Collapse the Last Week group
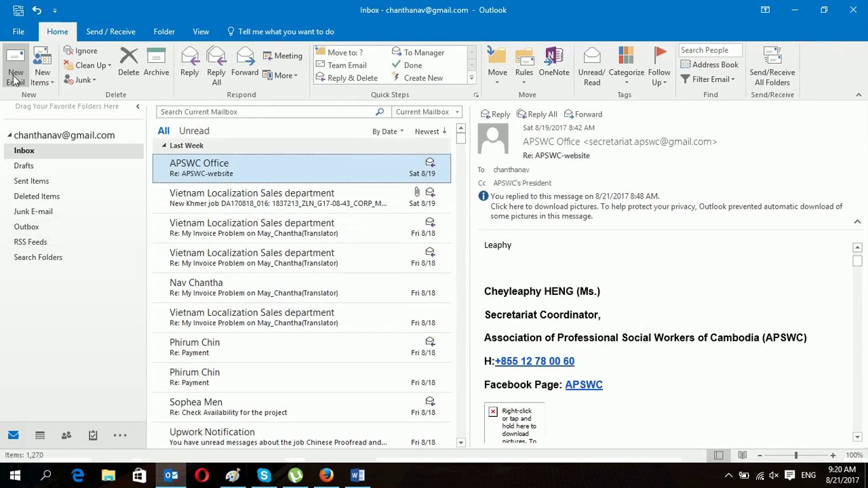 coord(163,146)
